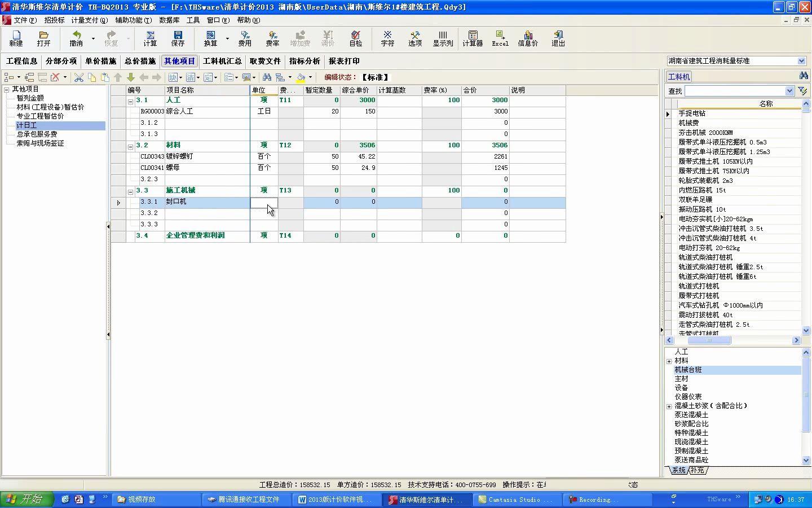The image size is (812, 508).
Task: Open the 计算器 (Calculator) icon
Action: [473, 38]
